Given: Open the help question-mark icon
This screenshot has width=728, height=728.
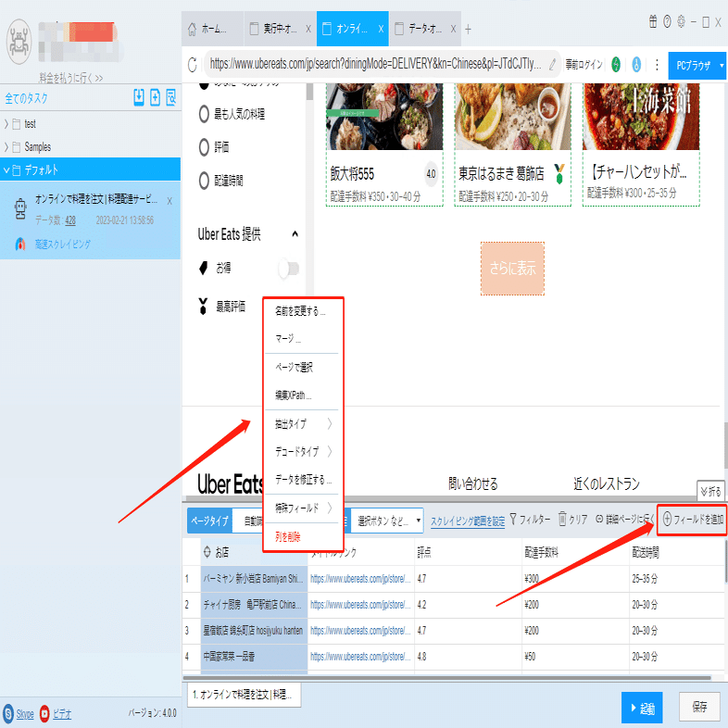Looking at the screenshot, I should (667, 21).
